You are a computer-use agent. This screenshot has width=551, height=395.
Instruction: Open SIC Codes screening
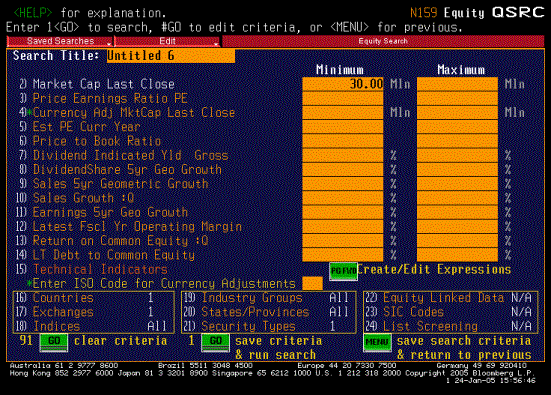(x=413, y=312)
